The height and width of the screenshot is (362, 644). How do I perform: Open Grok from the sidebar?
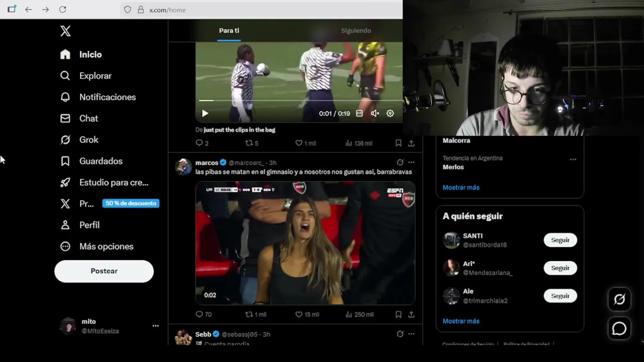[79, 140]
